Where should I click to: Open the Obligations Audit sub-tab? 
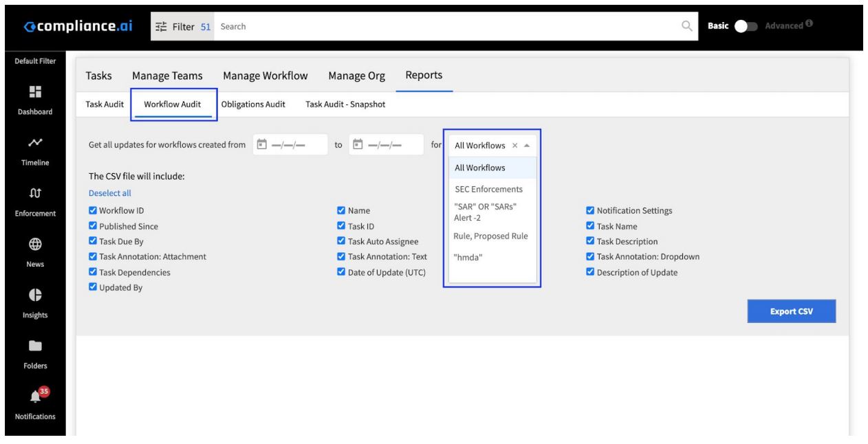pos(253,104)
